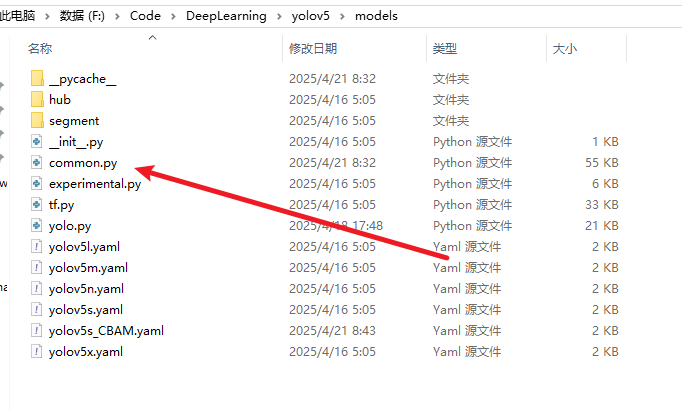
Task: Expand chevron after Code in breadcrumb
Action: coord(174,17)
